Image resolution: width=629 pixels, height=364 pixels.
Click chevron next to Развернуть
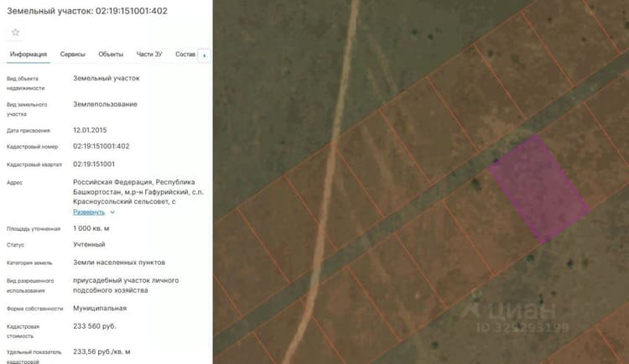point(112,212)
